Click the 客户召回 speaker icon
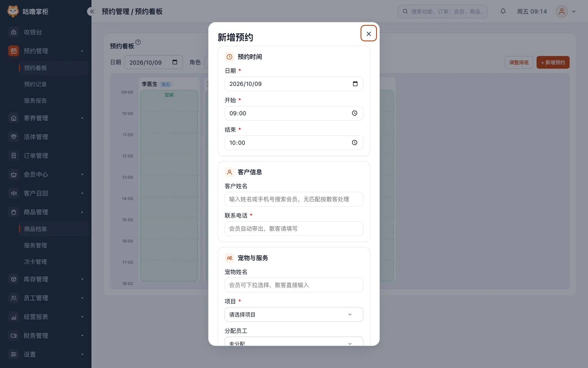The image size is (588, 368). [x=13, y=193]
